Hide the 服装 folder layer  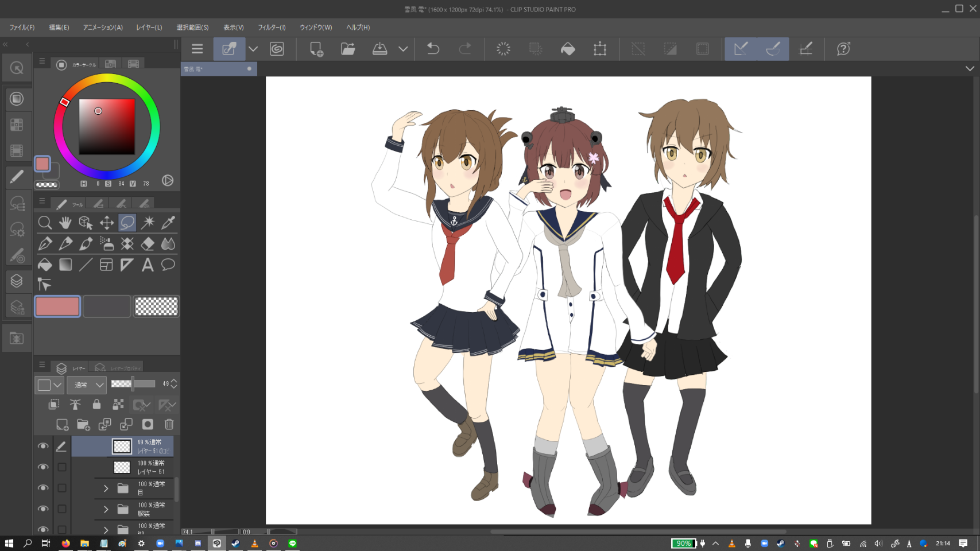coord(43,509)
